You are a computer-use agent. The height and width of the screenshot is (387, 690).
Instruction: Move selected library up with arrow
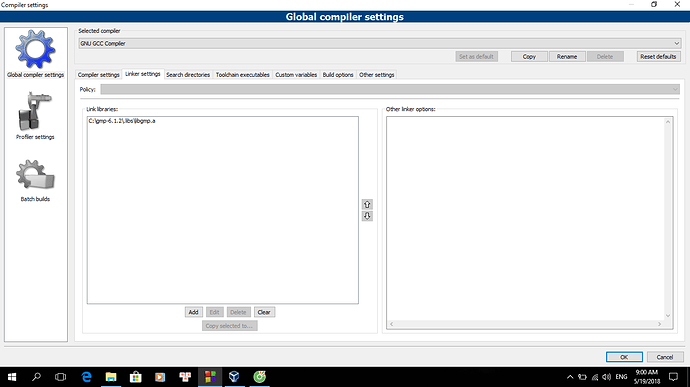tap(367, 204)
